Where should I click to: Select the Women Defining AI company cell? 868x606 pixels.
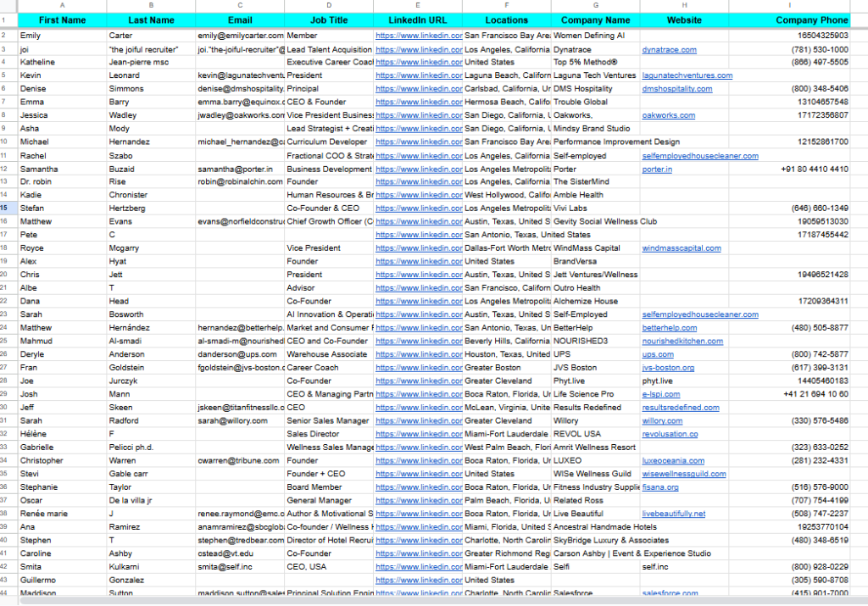[x=596, y=36]
